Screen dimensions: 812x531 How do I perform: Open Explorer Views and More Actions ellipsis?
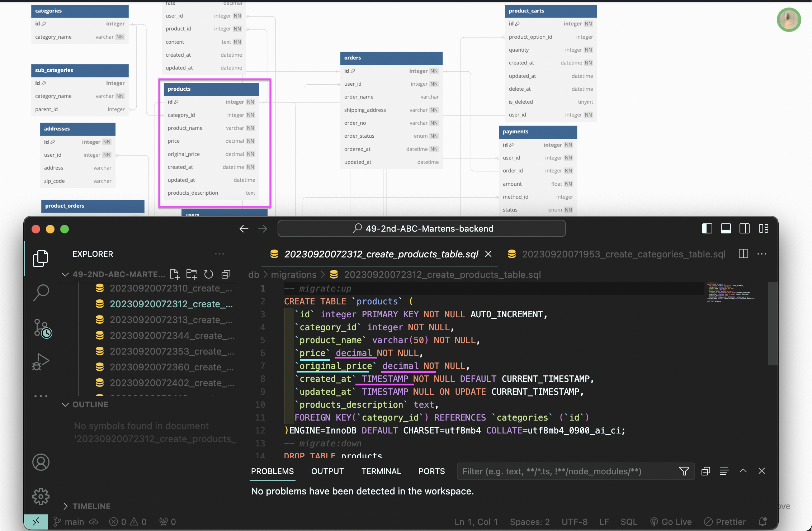(x=219, y=254)
